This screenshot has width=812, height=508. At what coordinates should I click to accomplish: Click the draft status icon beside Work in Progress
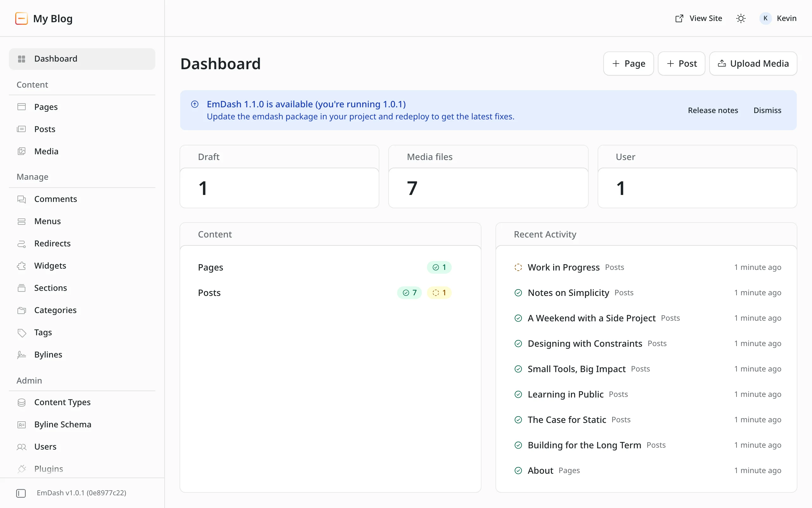[x=518, y=267]
